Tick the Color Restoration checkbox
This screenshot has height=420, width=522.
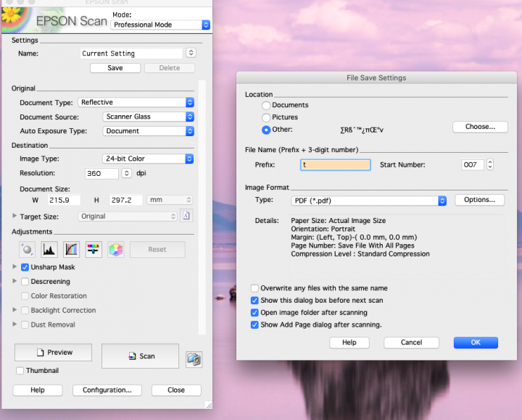point(25,295)
